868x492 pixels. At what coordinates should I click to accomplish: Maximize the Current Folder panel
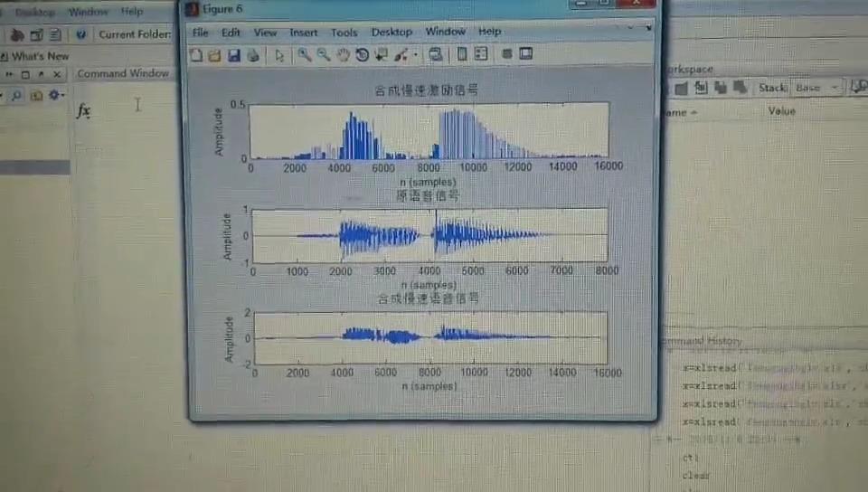[x=25, y=74]
